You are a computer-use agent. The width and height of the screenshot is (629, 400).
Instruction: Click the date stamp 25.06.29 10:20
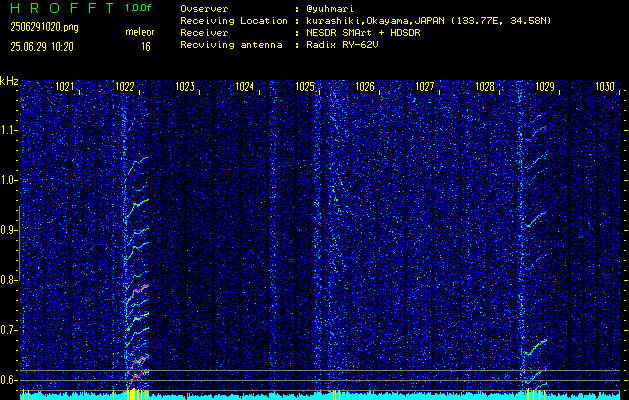(x=42, y=47)
